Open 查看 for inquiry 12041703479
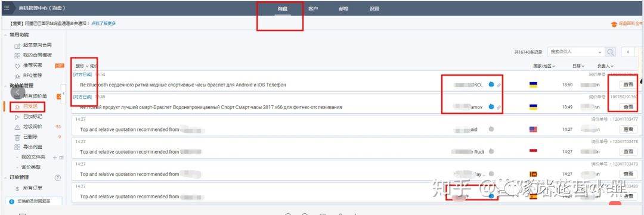644x215 pixels. [x=628, y=174]
